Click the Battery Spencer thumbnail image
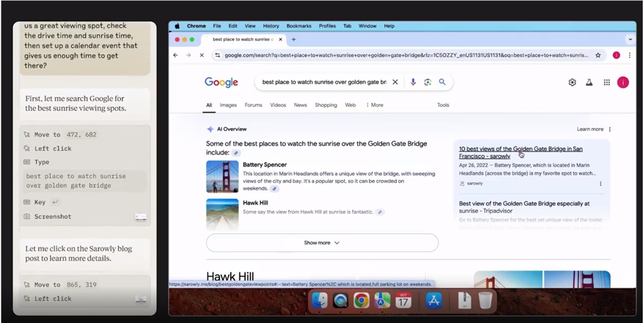 [x=222, y=176]
